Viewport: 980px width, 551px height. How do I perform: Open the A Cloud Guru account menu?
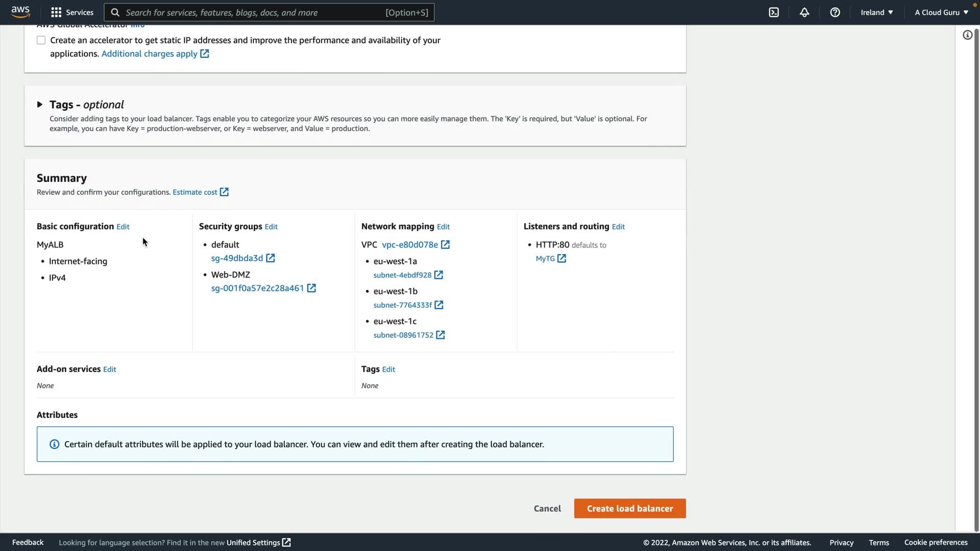tap(941, 12)
